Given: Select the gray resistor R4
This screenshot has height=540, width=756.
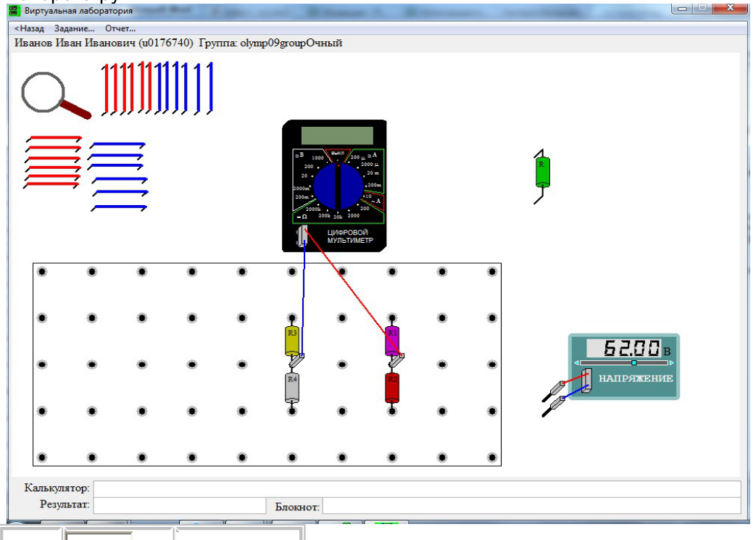Looking at the screenshot, I should [292, 388].
